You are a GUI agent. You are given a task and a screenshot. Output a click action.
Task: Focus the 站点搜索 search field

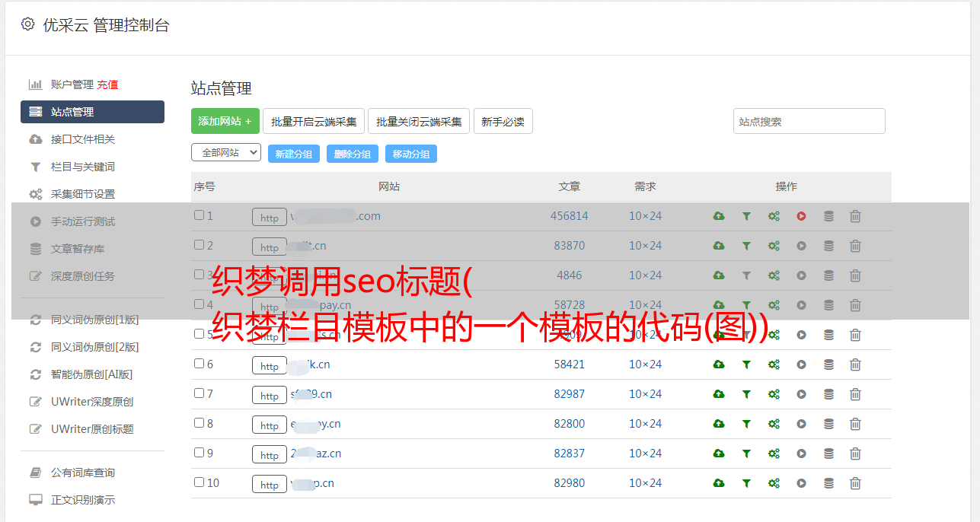pyautogui.click(x=809, y=121)
